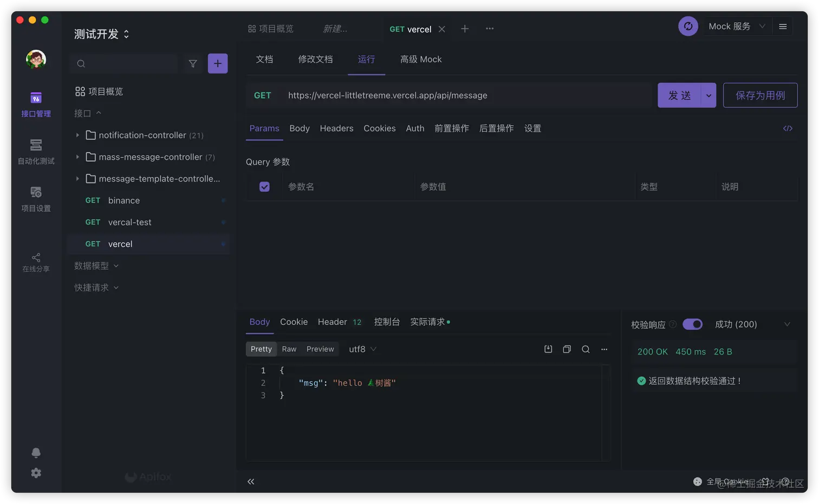Open the sync refresh icon near Mock 服务

[x=688, y=25]
